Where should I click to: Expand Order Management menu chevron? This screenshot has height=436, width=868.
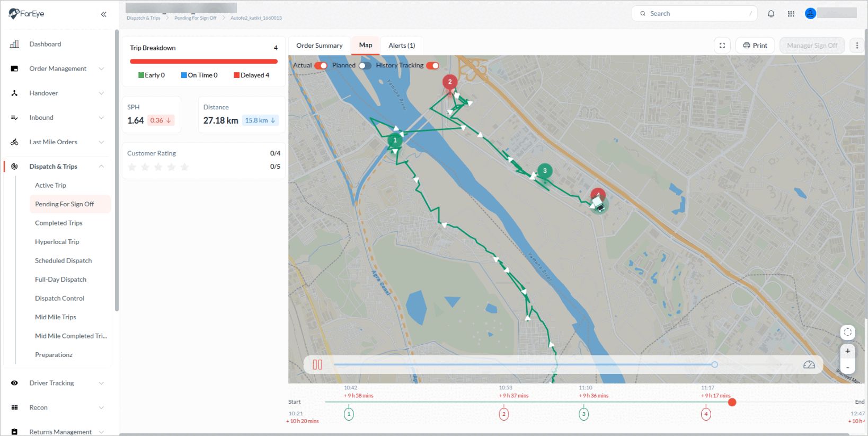coord(101,68)
